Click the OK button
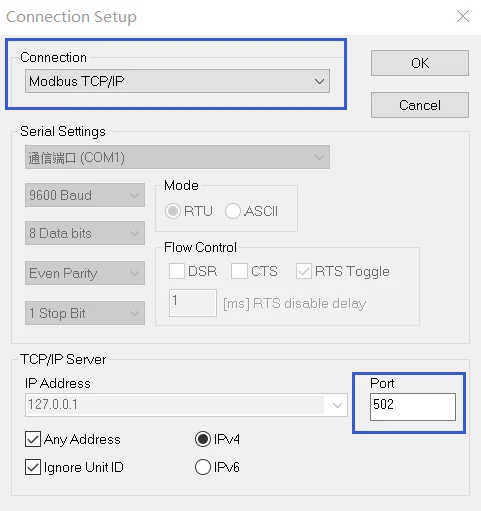This screenshot has width=481, height=511. [x=420, y=63]
